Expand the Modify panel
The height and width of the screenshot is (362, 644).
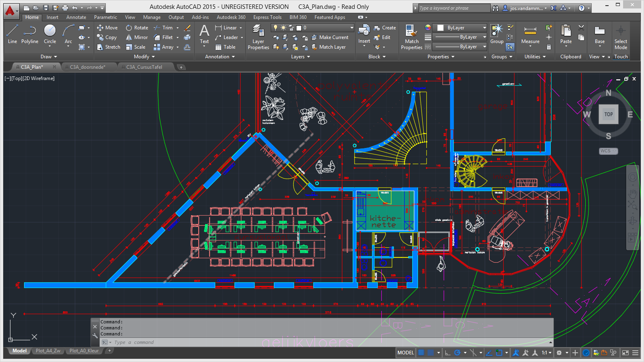pyautogui.click(x=144, y=57)
